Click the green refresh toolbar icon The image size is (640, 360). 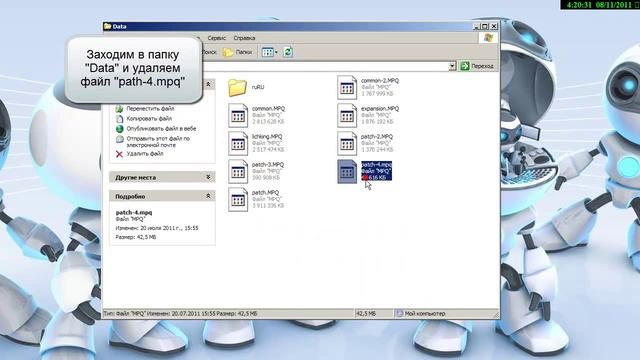[288, 52]
